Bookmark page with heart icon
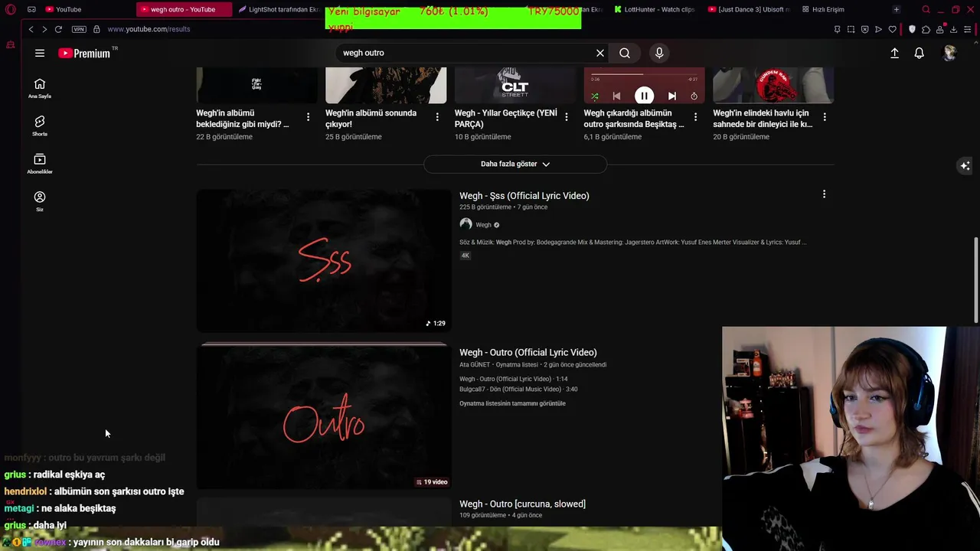The image size is (980, 551). (x=892, y=29)
